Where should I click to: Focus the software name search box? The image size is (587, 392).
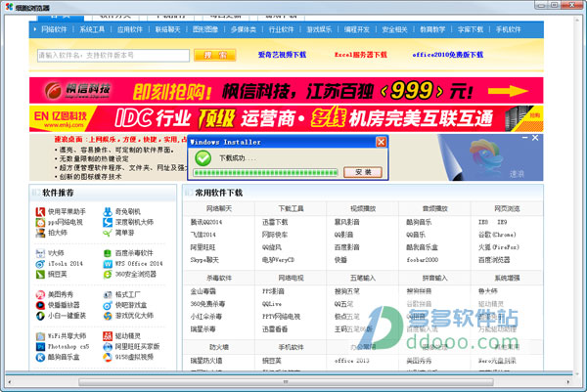[x=113, y=56]
